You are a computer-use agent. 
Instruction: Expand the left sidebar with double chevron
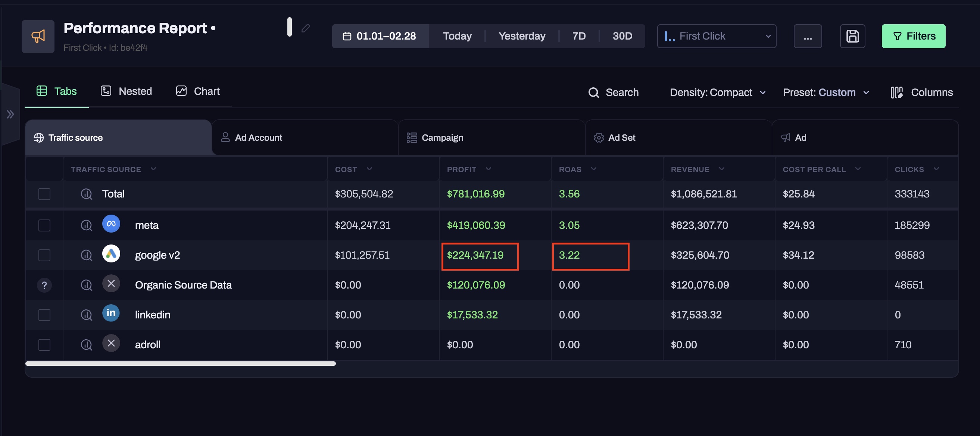click(x=10, y=114)
